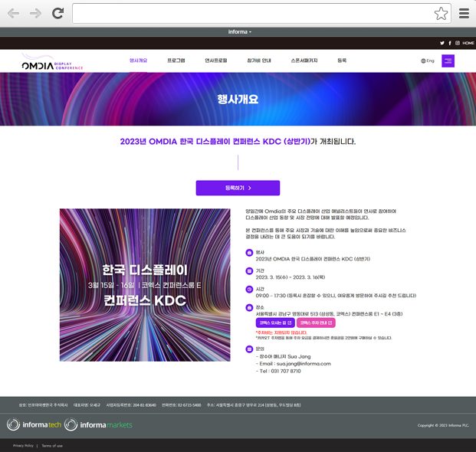This screenshot has height=452, width=476.
Task: Select the 스폰서패키지 navigation item
Action: pos(304,61)
